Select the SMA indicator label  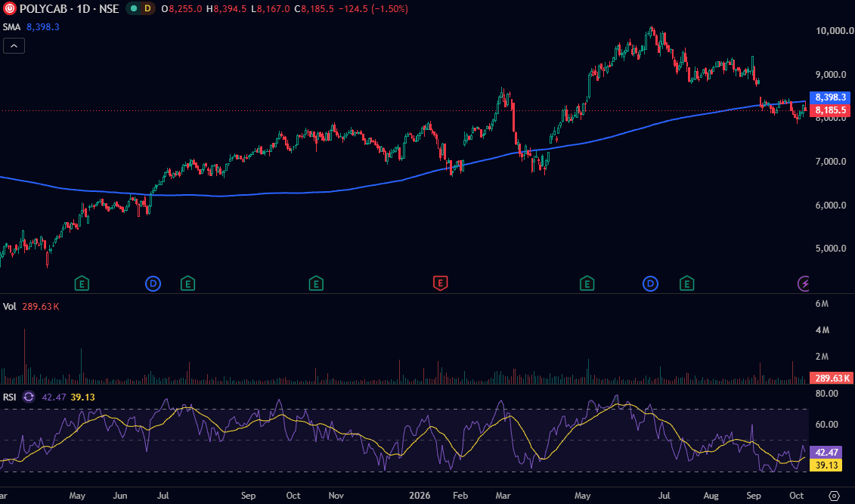tap(11, 26)
